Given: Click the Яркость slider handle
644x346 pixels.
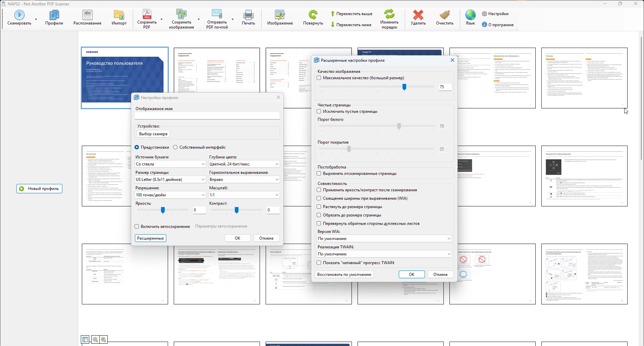Looking at the screenshot, I should tap(163, 210).
